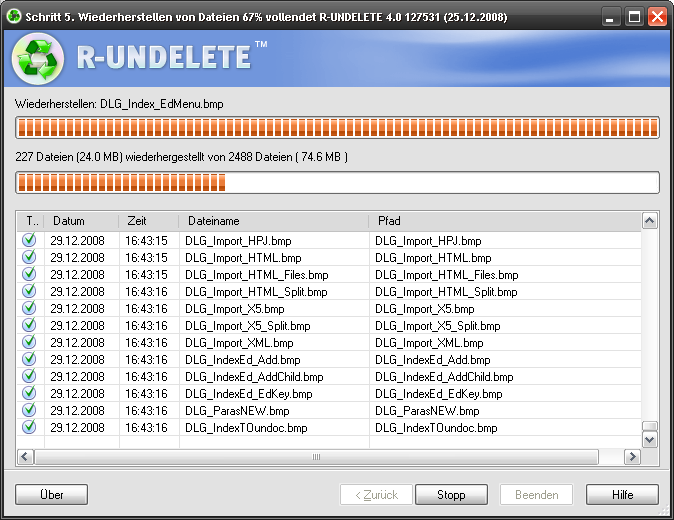This screenshot has height=520, width=674.
Task: Select DLG_Import_XML.bmp in the Dateiname column
Action: point(239,343)
